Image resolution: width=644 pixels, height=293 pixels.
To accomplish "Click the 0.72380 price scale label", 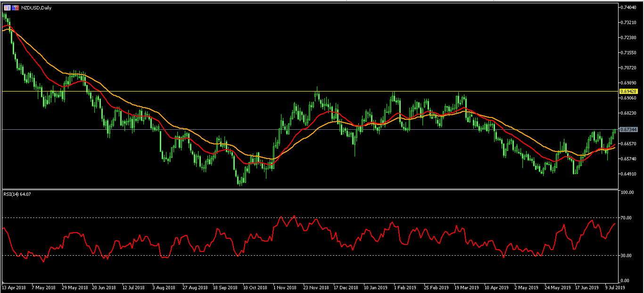I will pyautogui.click(x=629, y=38).
